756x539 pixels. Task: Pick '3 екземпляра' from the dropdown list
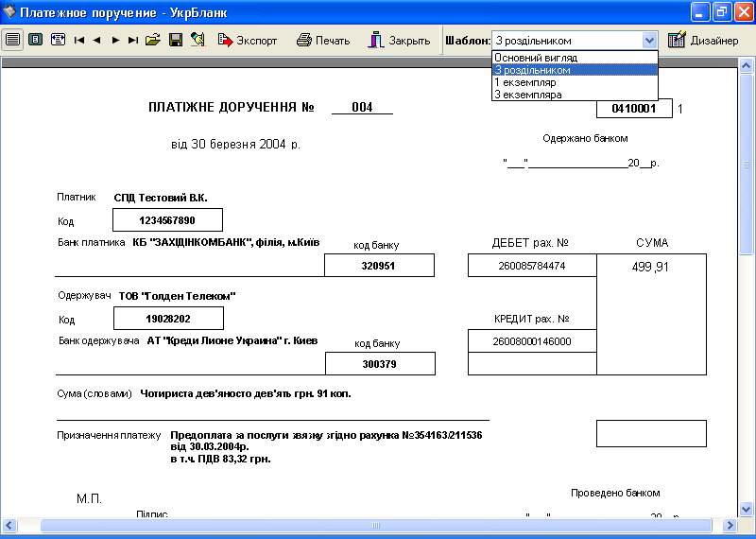pos(527,95)
